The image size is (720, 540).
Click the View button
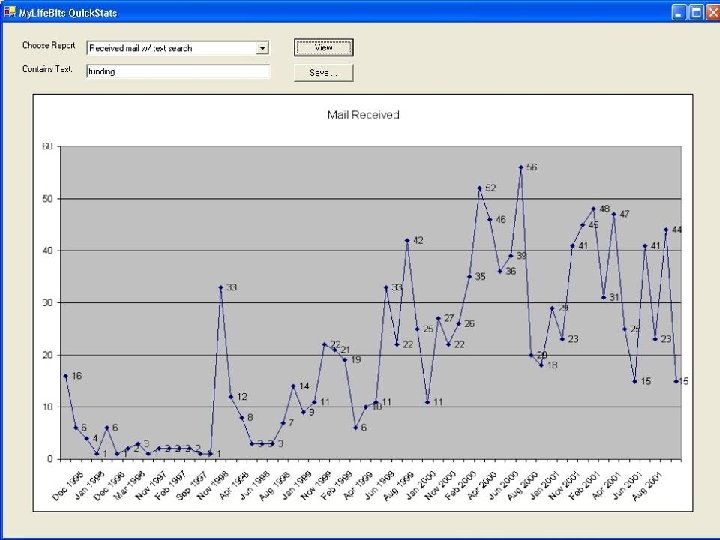324,47
